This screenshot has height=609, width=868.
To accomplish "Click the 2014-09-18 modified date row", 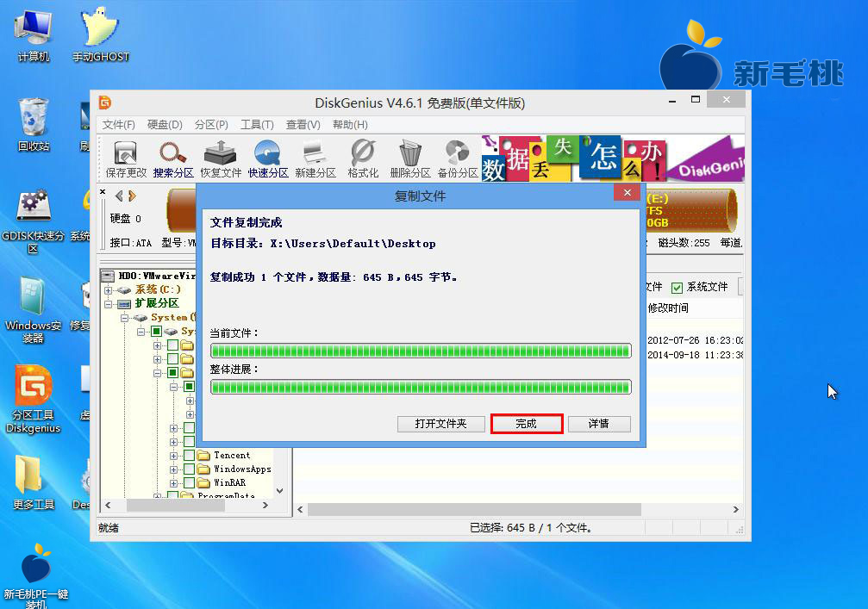I will point(696,355).
